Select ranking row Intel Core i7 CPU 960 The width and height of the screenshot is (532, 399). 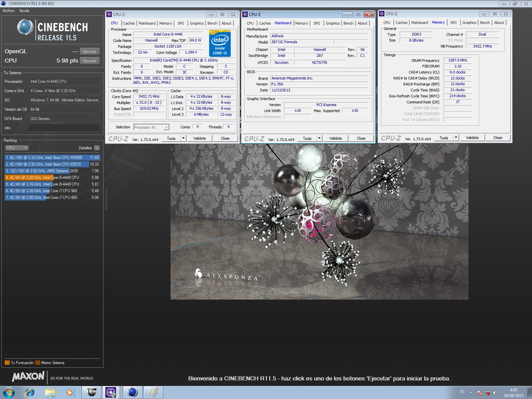(52, 191)
